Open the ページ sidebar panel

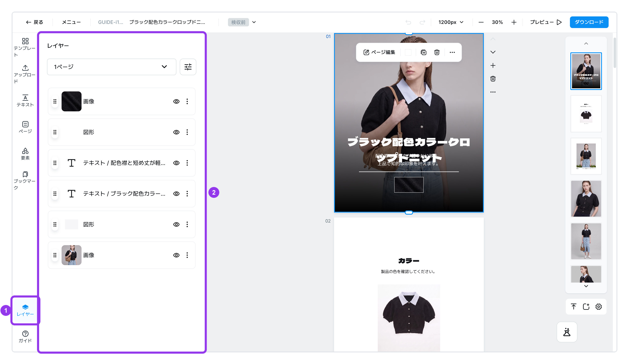[x=25, y=127]
